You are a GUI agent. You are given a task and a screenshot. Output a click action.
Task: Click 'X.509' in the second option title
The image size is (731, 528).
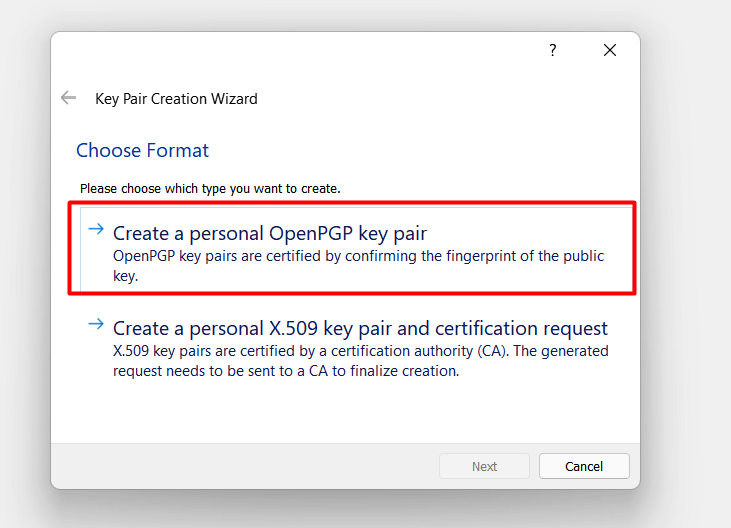(x=294, y=329)
